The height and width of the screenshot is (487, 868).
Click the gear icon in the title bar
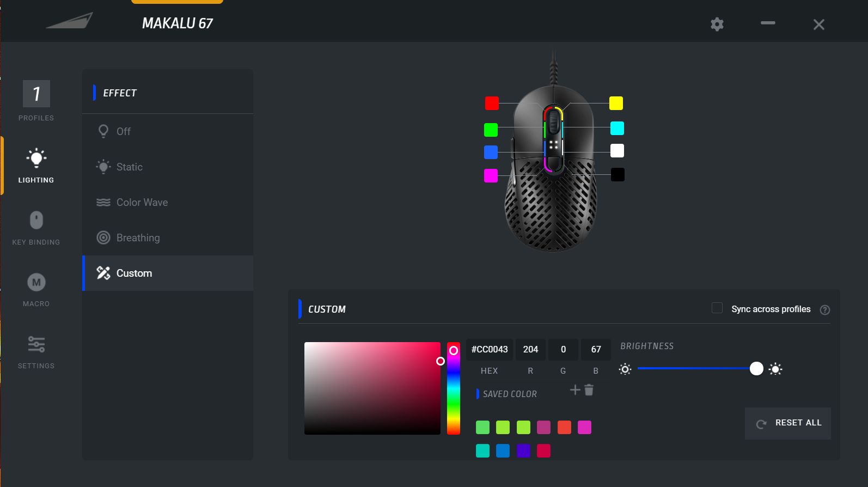point(717,24)
